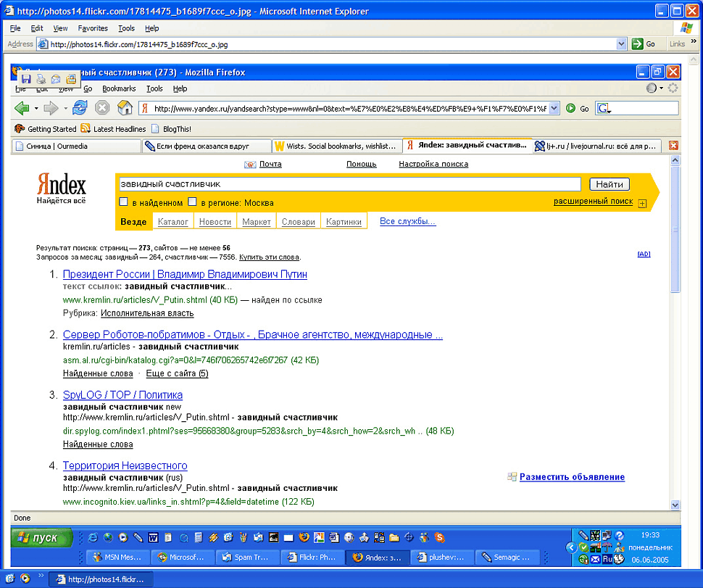Open IE Address bar dropdown arrow
703x588 pixels.
point(621,44)
